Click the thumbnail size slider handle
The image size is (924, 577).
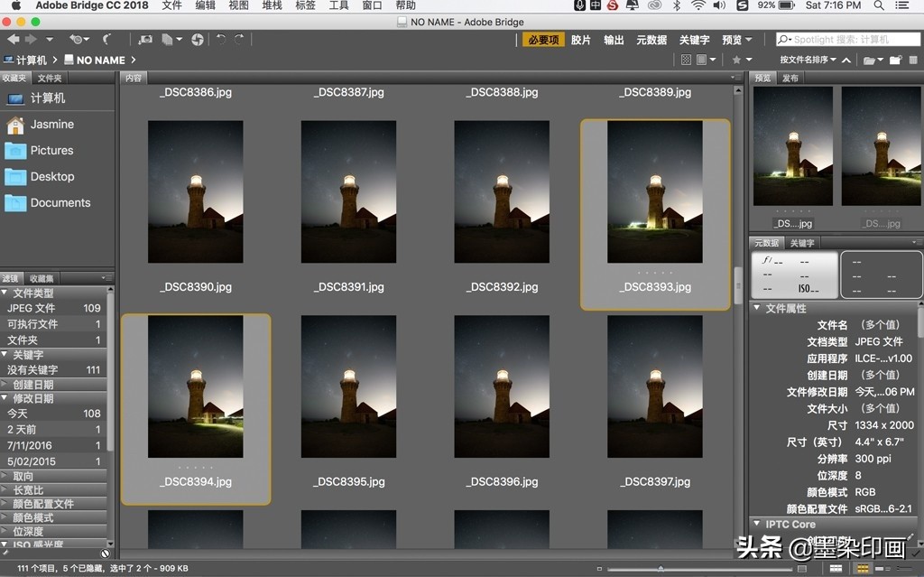661,569
